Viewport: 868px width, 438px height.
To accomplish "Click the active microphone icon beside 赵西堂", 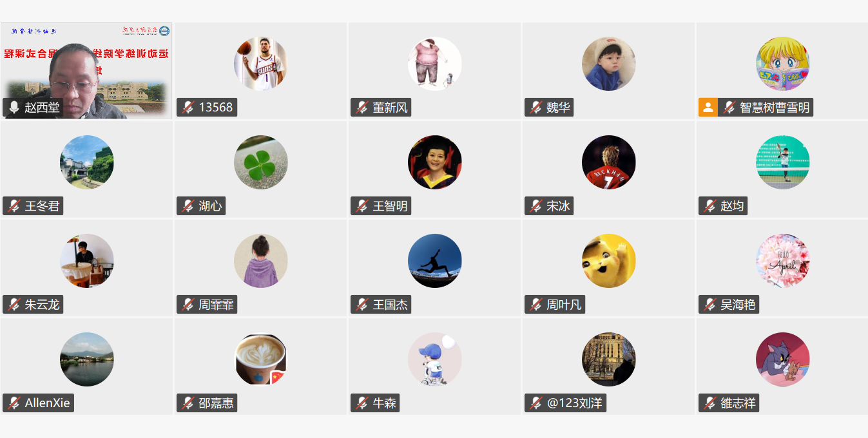I will coord(14,108).
